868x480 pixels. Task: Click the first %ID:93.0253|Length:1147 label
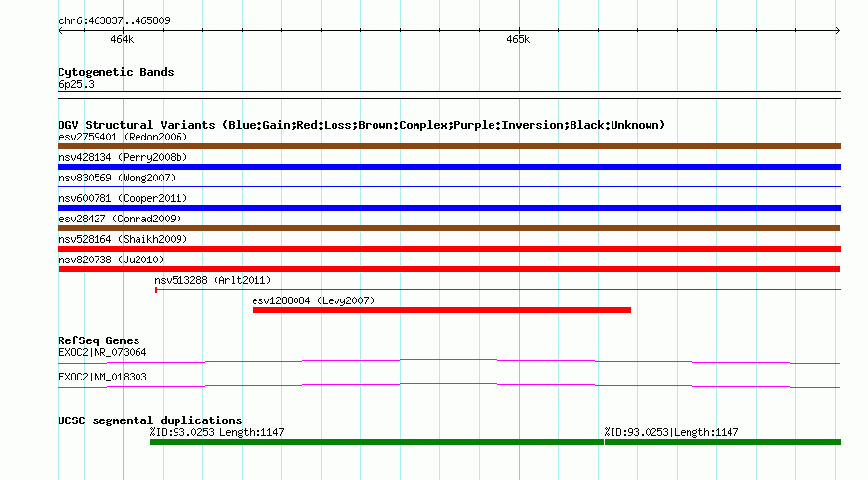click(217, 432)
